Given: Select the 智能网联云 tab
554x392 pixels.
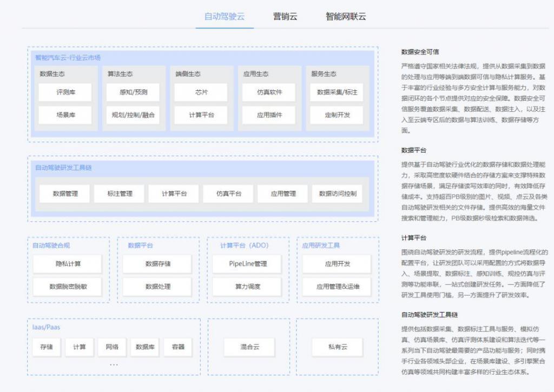Looking at the screenshot, I should [346, 16].
